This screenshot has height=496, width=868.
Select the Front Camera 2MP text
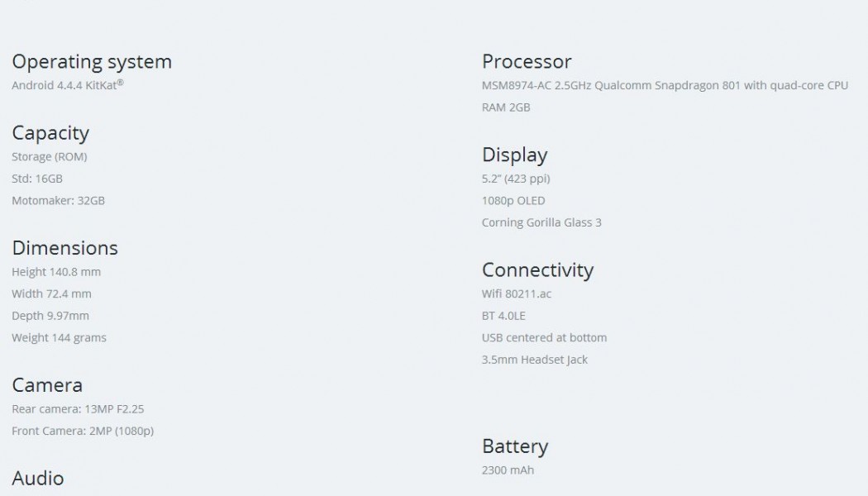[x=83, y=432]
